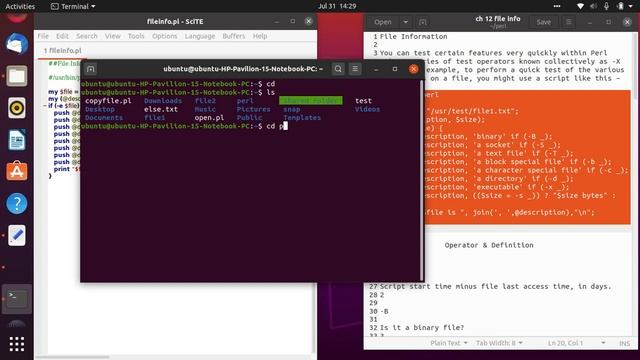
Task: Click the terminal search icon
Action: tap(338, 69)
